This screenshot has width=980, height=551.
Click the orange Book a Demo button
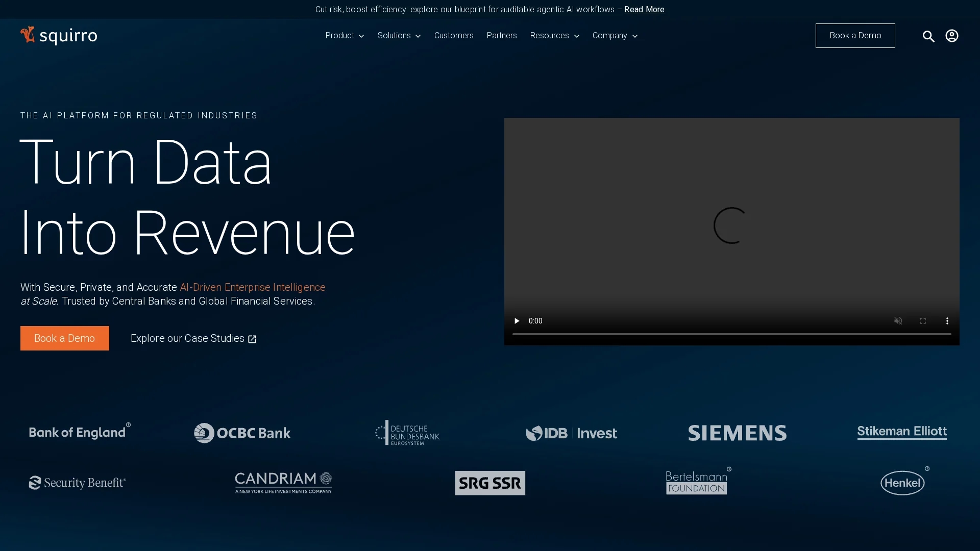(x=64, y=338)
